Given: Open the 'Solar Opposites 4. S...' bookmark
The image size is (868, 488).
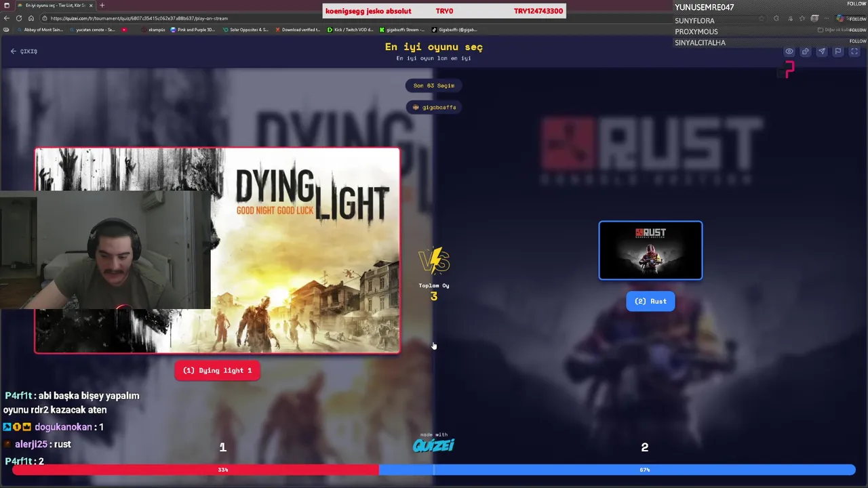Looking at the screenshot, I should click(x=245, y=30).
